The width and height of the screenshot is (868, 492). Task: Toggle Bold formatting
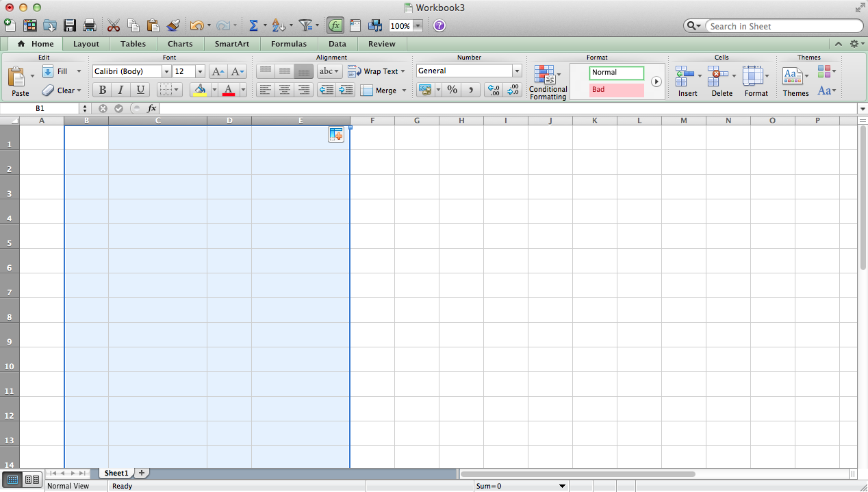102,90
